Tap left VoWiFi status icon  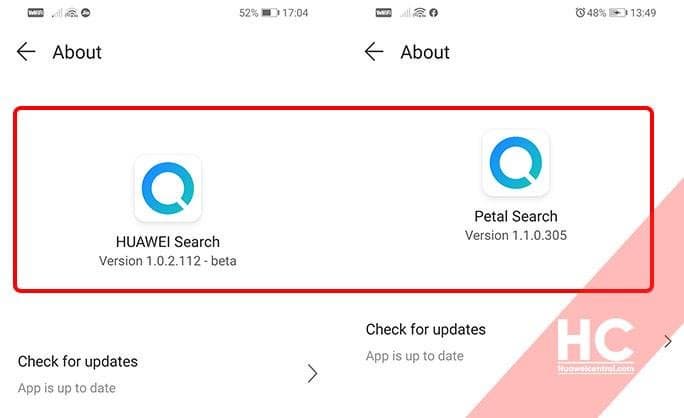(x=35, y=13)
